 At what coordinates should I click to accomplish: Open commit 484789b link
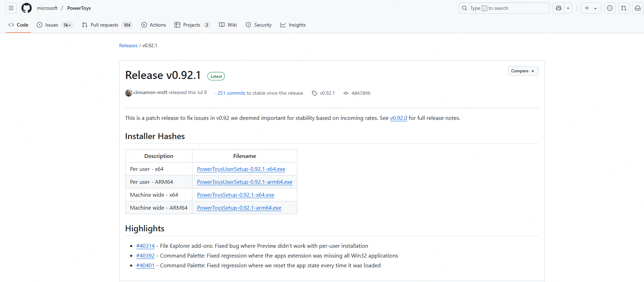(x=357, y=93)
